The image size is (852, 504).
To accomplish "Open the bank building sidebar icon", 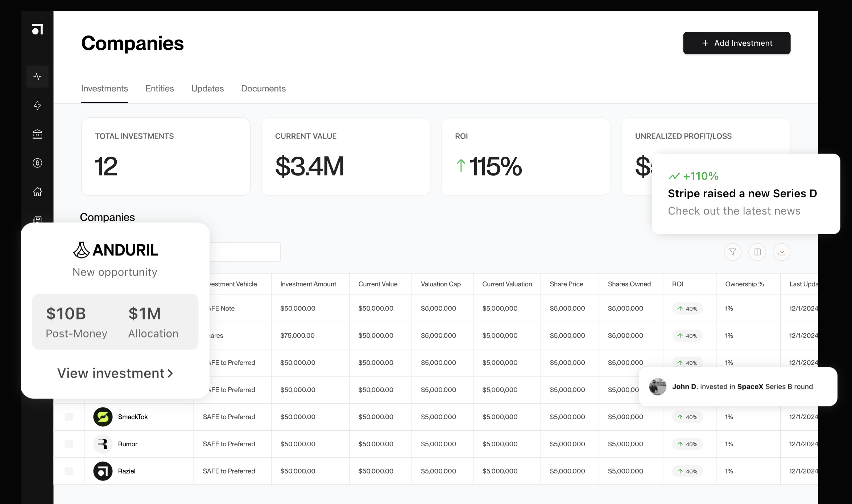I will coord(37,134).
